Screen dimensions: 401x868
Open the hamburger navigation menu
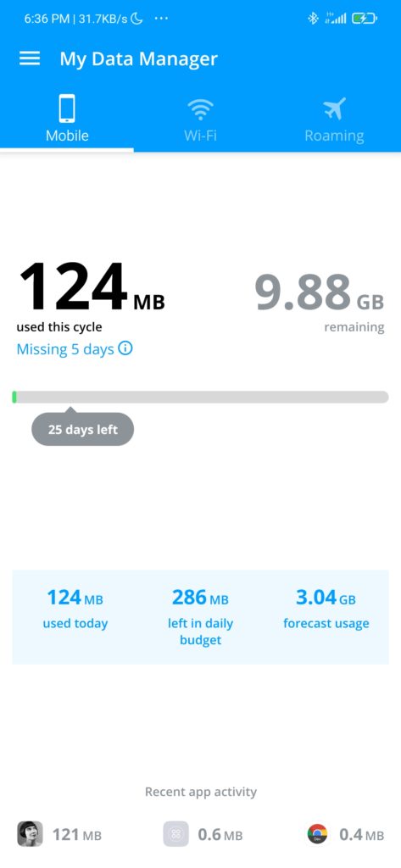pos(30,58)
